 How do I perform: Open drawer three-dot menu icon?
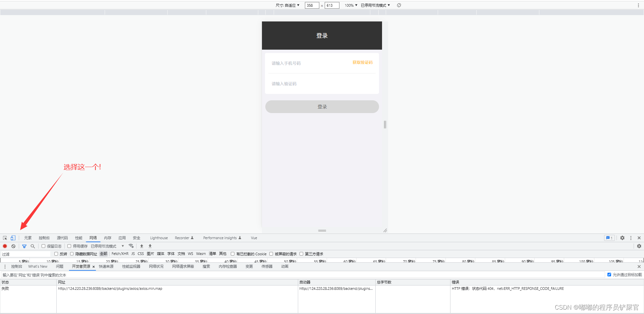click(5, 266)
